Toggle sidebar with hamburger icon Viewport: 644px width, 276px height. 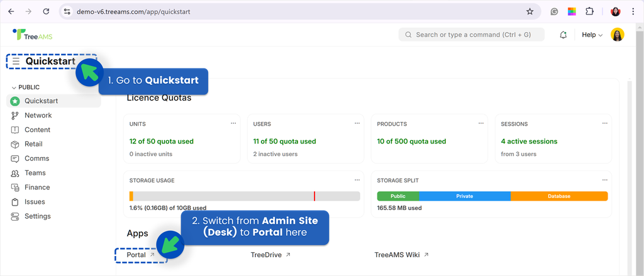(16, 61)
